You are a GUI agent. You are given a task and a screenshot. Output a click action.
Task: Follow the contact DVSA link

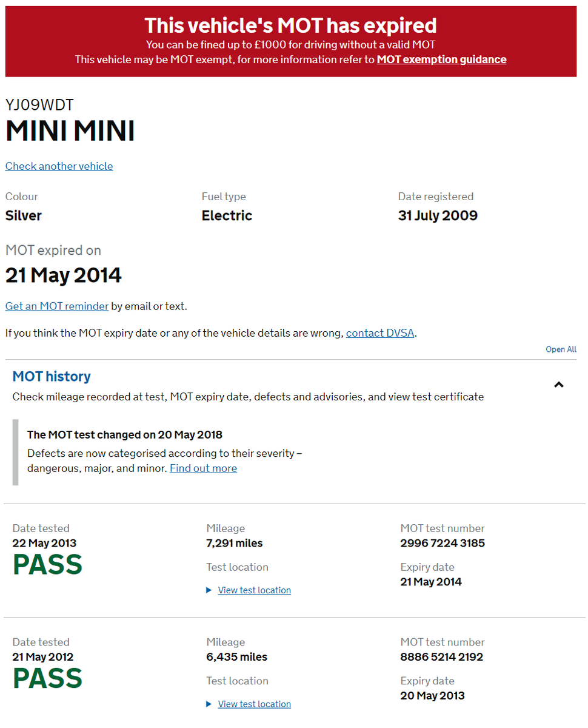(380, 333)
